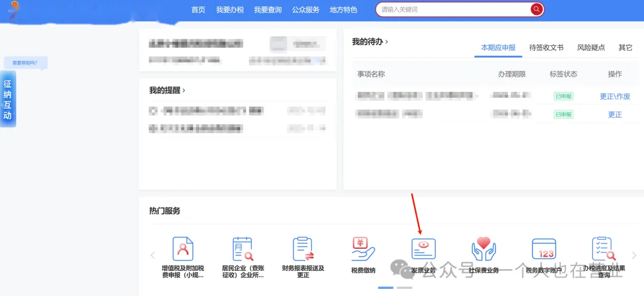Screen dimensions: 644x296
Task: Click the 更正\作废 link
Action: coord(615,97)
